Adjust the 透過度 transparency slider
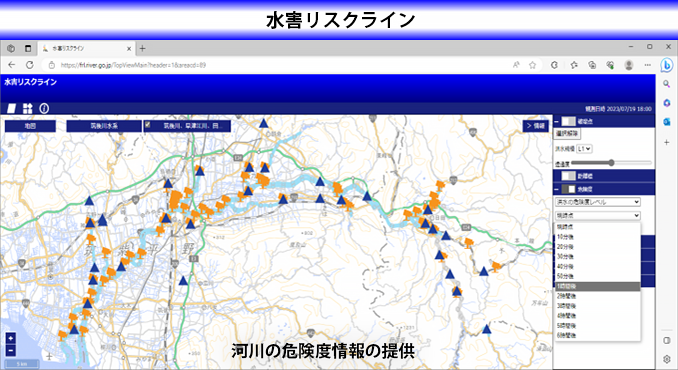Image resolution: width=678 pixels, height=370 pixels. pyautogui.click(x=611, y=163)
